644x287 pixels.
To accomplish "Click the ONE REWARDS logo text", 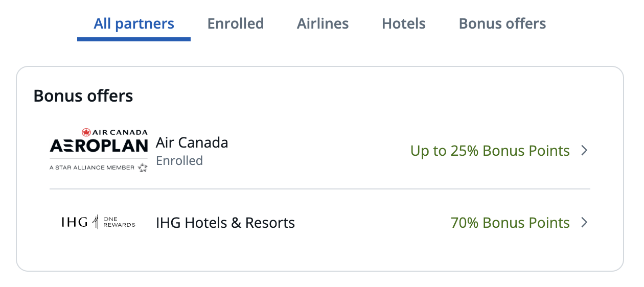I will [120, 222].
